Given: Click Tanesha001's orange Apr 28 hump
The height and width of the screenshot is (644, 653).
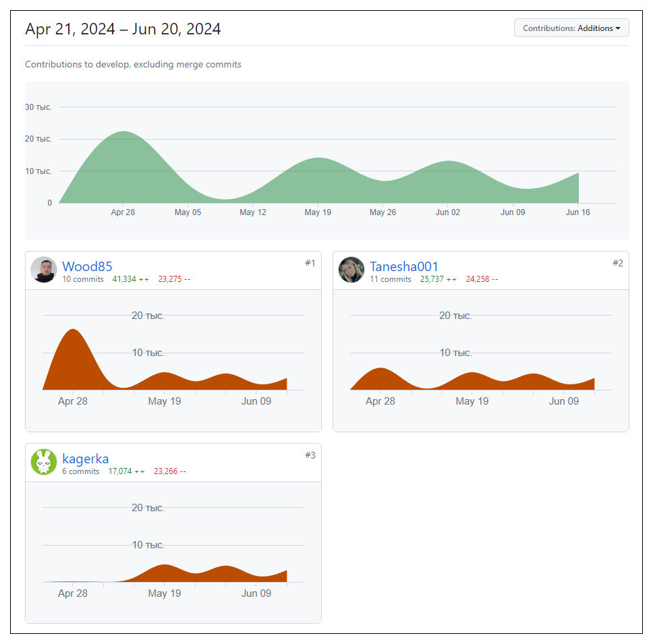Looking at the screenshot, I should (380, 369).
